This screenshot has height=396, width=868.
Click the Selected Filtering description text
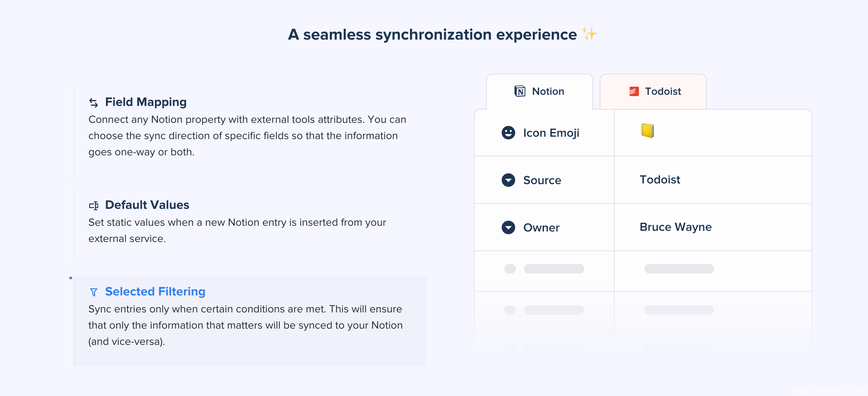[246, 325]
